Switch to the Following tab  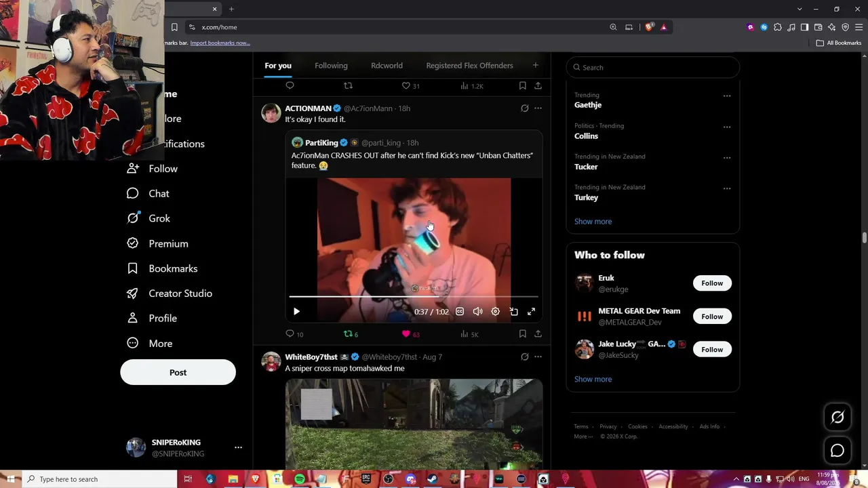(x=331, y=66)
